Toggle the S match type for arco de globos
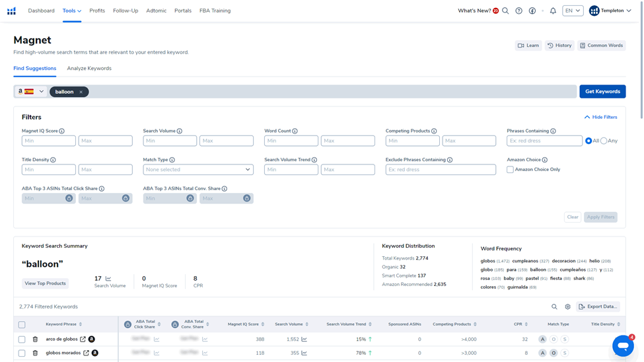Viewport: 644px width, 362px height. click(x=565, y=340)
